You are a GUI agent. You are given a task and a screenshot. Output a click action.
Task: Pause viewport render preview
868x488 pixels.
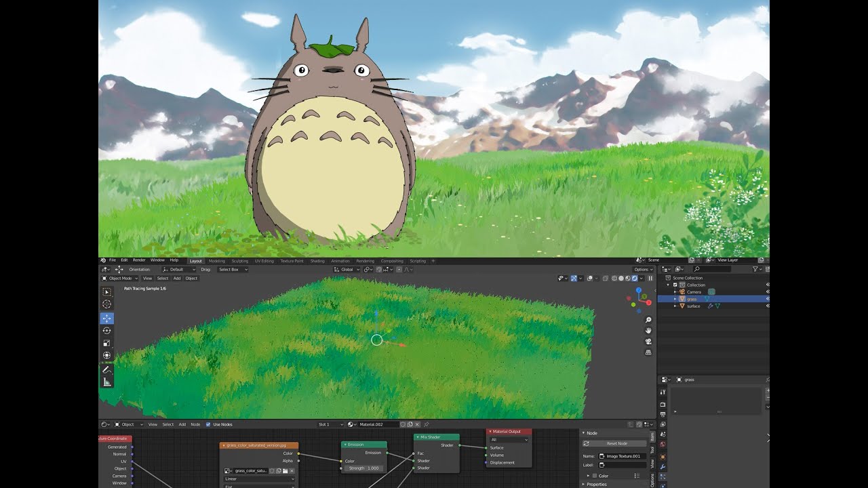650,279
